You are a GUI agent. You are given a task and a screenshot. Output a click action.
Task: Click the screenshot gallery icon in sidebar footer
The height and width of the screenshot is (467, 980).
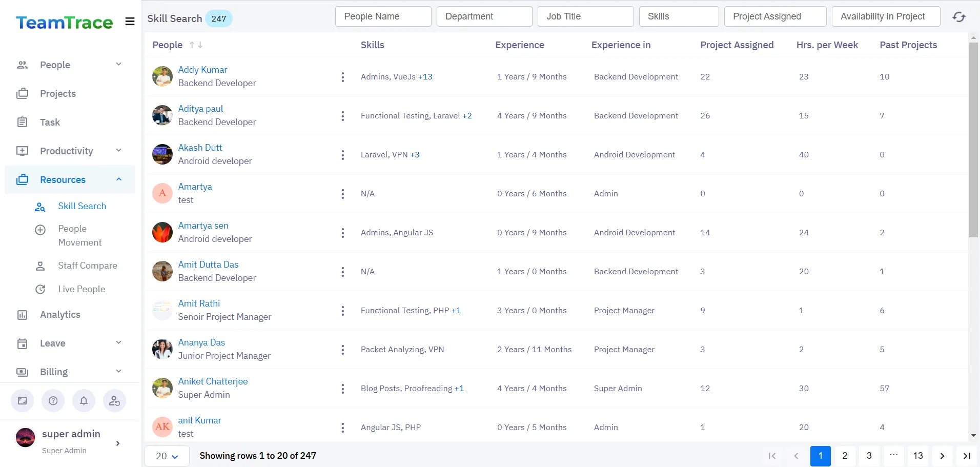(x=23, y=401)
